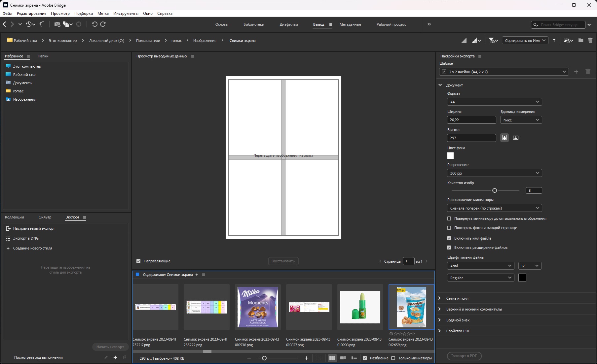Select landscape page orientation icon

click(x=515, y=138)
